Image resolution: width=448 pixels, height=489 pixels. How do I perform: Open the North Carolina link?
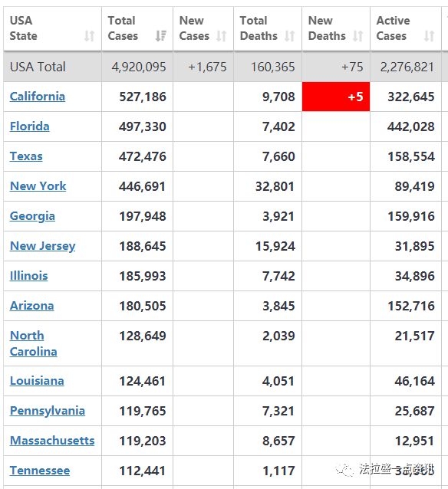34,343
